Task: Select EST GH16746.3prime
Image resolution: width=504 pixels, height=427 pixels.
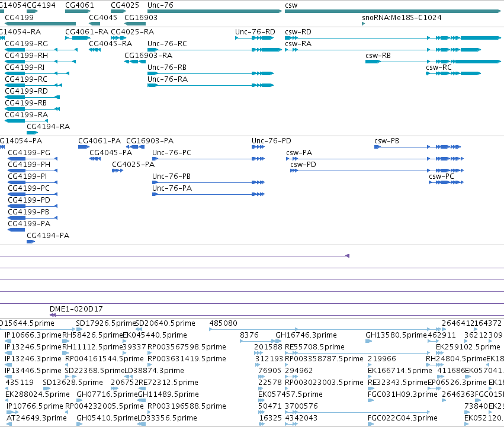Action: (306, 335)
